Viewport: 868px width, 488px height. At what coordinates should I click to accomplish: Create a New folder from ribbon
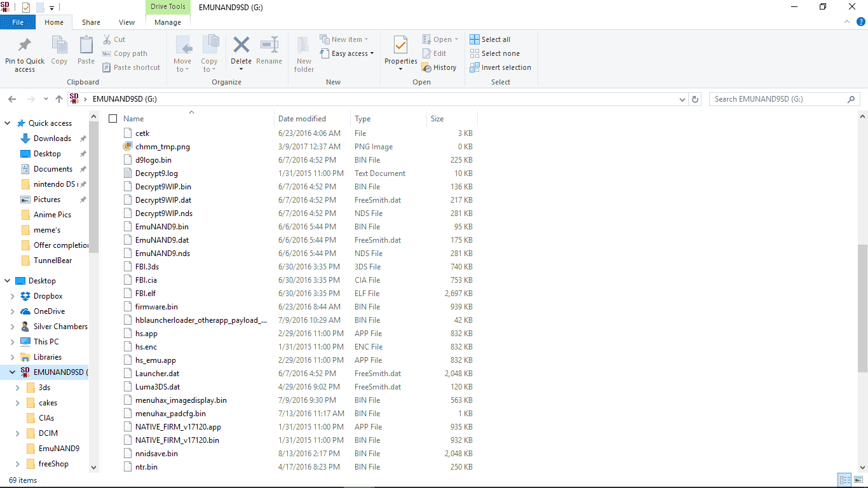pyautogui.click(x=304, y=54)
